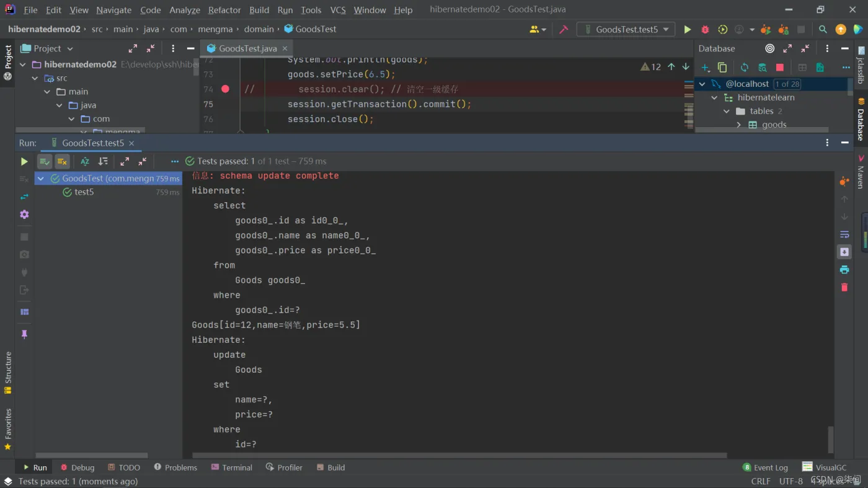Image resolution: width=868 pixels, height=488 pixels.
Task: Restore layout icon in the Run sidebar
Action: click(x=24, y=312)
